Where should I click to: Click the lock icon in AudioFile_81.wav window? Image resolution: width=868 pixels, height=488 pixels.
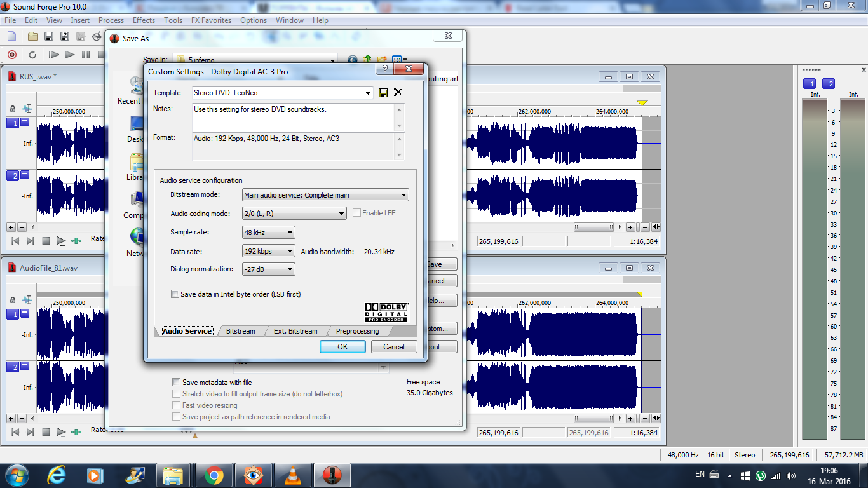(13, 299)
